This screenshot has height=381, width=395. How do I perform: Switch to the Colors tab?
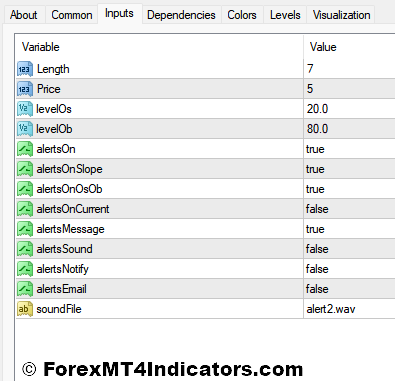242,15
